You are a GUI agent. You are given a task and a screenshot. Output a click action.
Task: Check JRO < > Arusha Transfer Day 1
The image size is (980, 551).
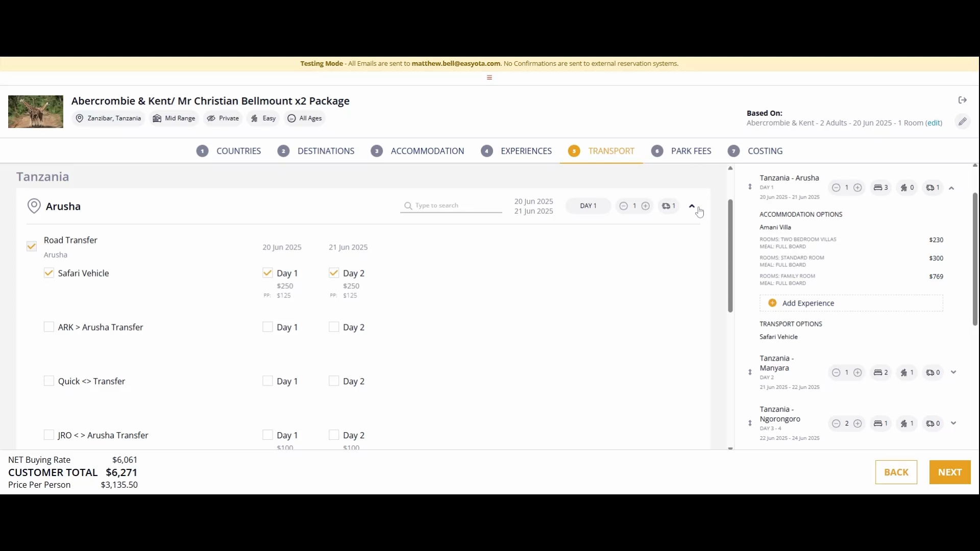(267, 435)
